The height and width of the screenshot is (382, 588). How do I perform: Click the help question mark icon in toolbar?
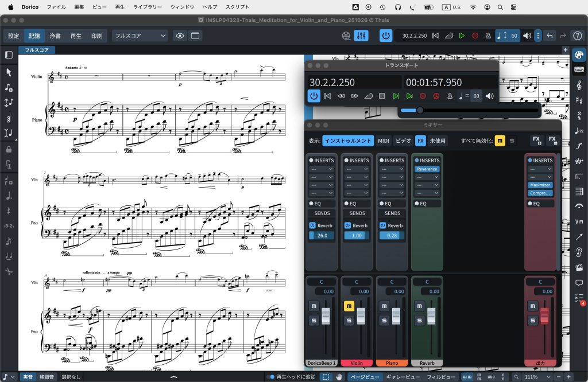tap(578, 36)
